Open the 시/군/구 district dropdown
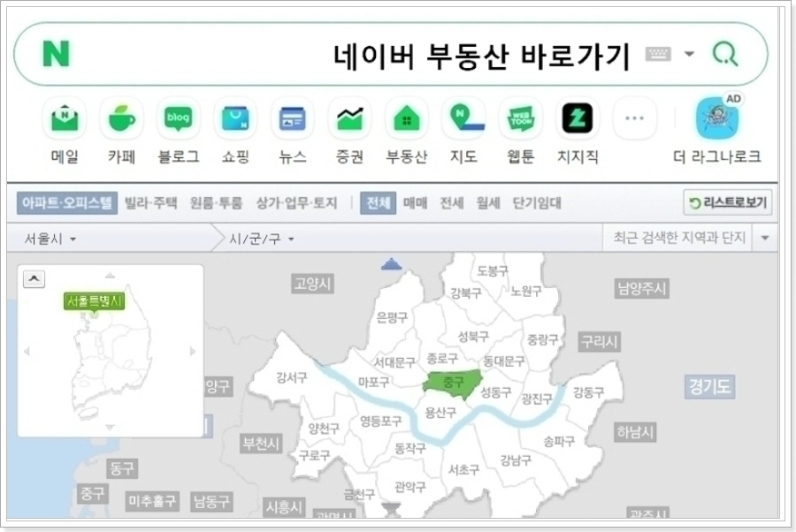The image size is (796, 532). (262, 239)
